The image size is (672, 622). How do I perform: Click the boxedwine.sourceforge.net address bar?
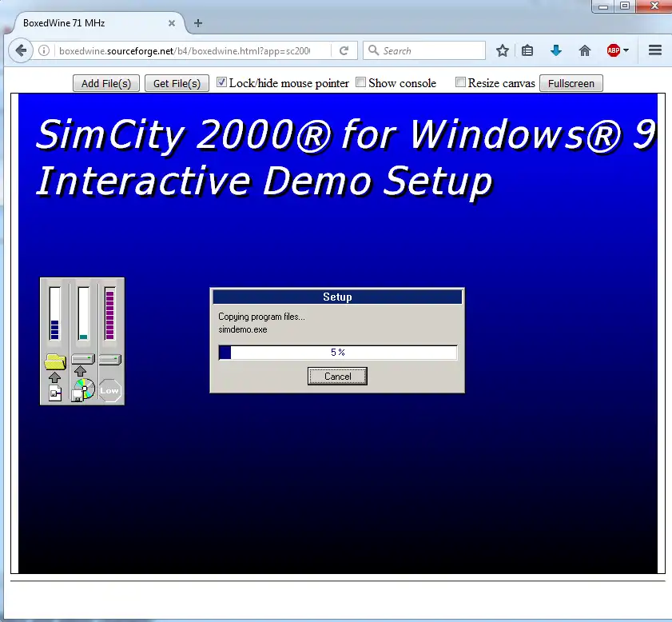(x=185, y=50)
